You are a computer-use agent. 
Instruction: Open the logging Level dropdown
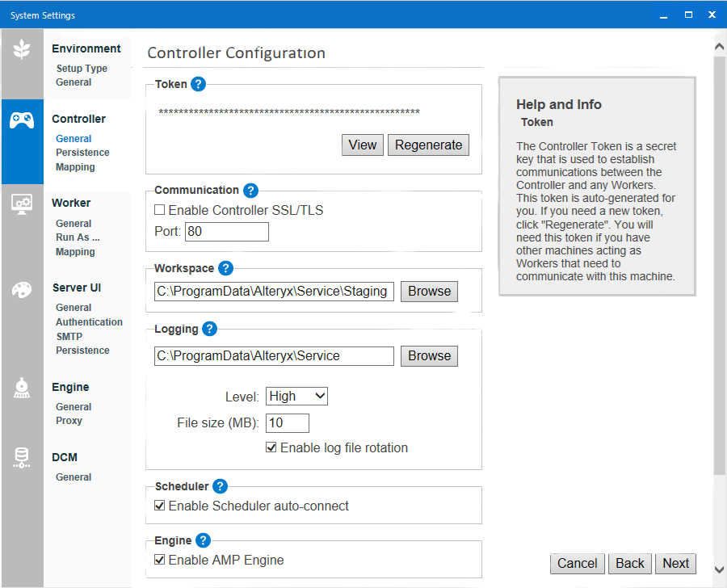[296, 396]
